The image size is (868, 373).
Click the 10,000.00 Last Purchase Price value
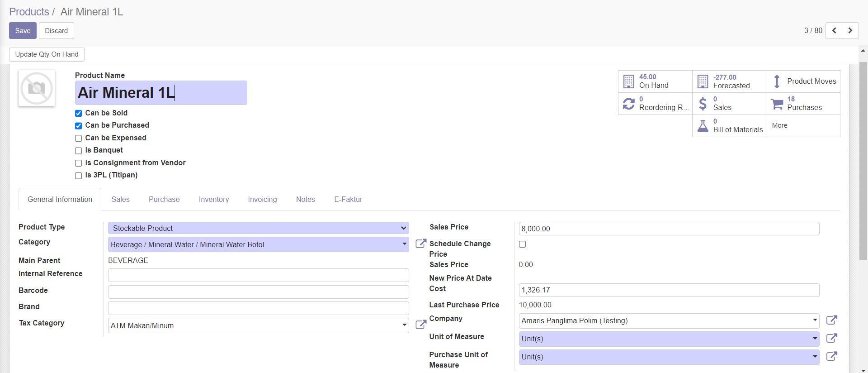pyautogui.click(x=535, y=305)
